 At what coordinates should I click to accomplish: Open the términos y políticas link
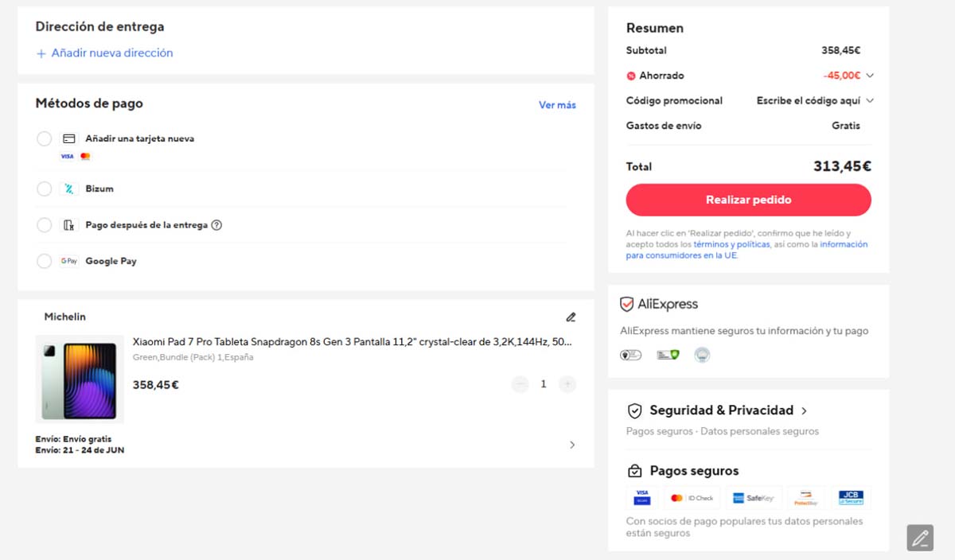(x=731, y=245)
